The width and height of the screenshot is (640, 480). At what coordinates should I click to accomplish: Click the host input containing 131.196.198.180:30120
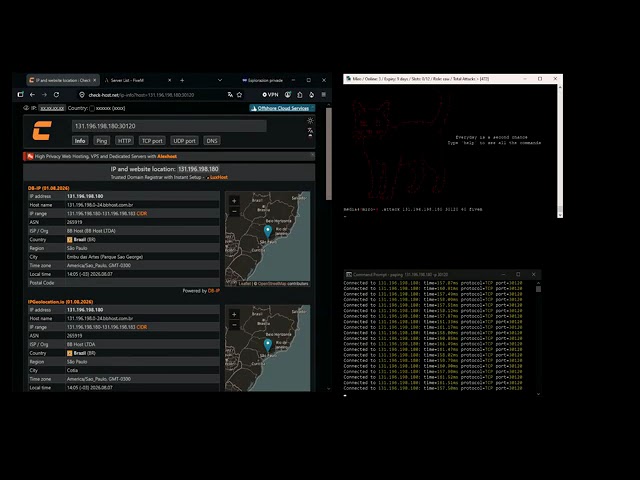coord(169,126)
